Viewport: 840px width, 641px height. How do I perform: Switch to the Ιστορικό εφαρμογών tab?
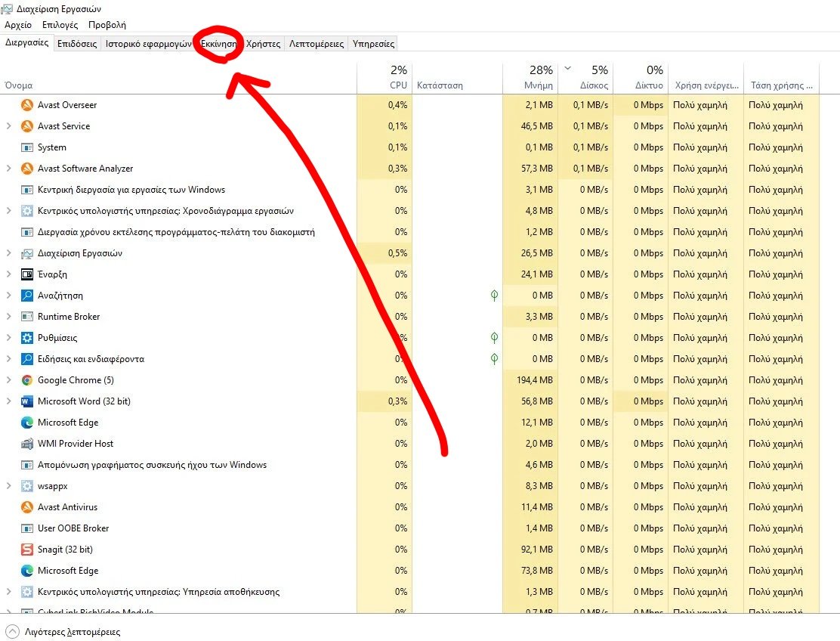148,43
